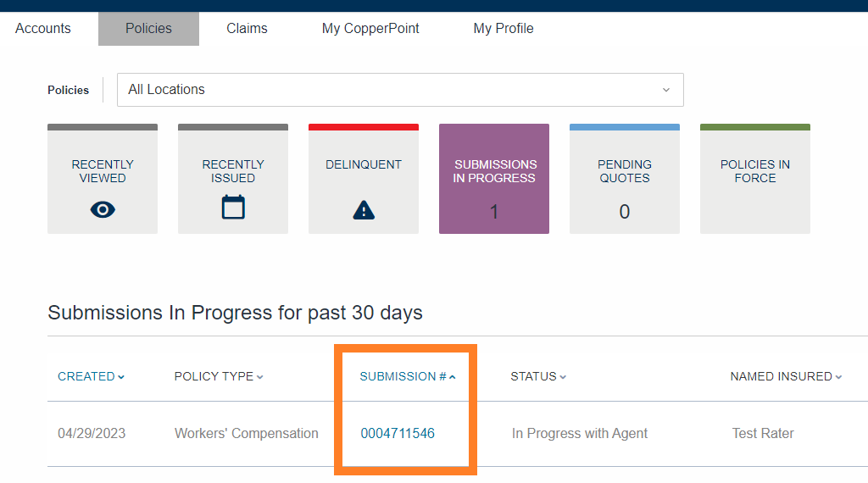Click the ascending arrow beside Submission #
The image size is (868, 483).
[453, 377]
